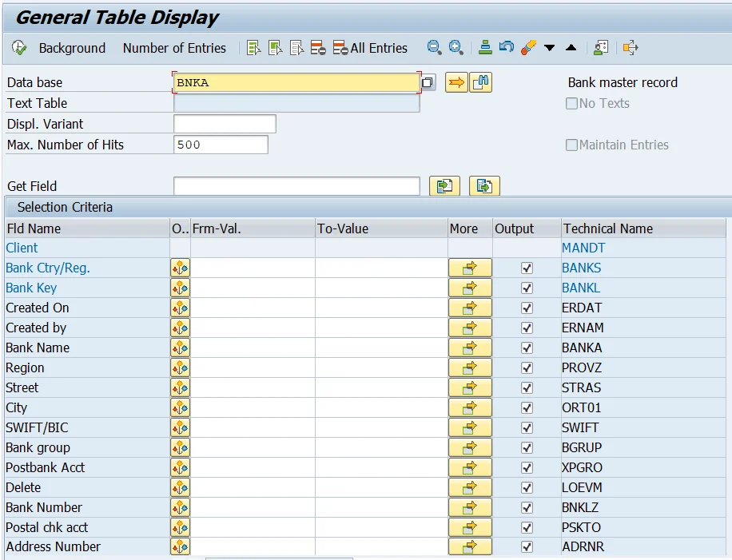Click the Delete field name row
Screen dimensions: 732x560
pyautogui.click(x=23, y=487)
